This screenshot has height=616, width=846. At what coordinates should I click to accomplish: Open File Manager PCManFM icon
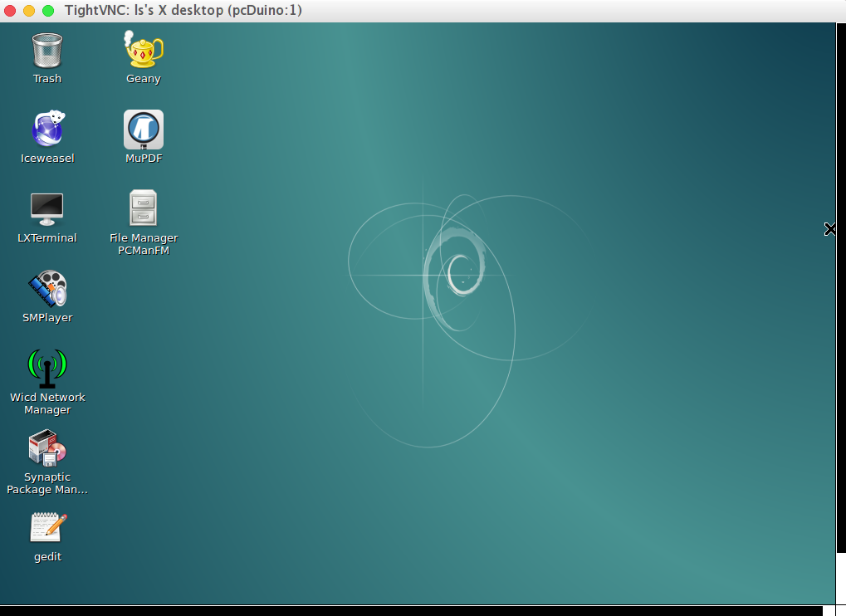[x=144, y=208]
